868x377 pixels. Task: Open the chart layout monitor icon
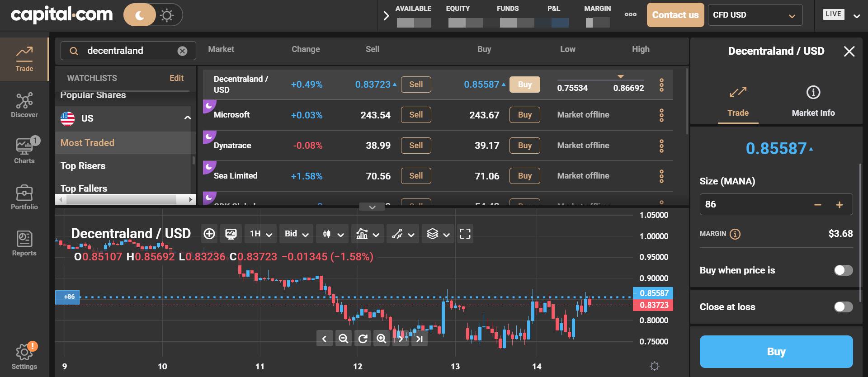tap(231, 234)
